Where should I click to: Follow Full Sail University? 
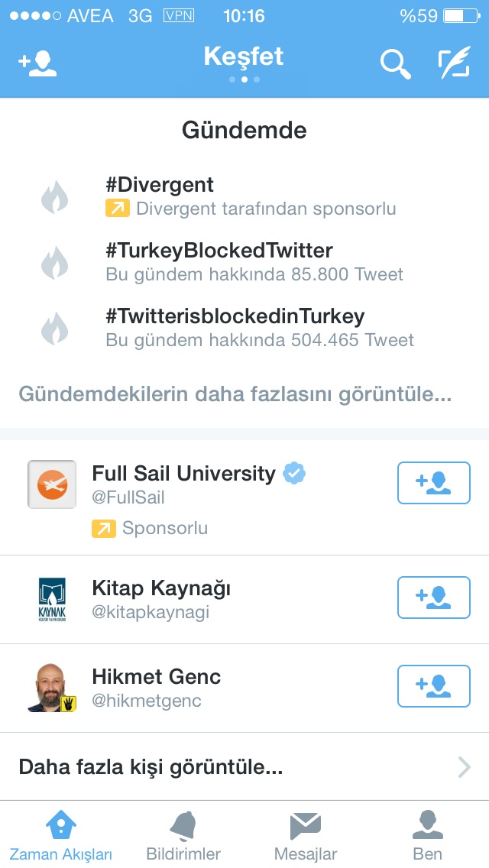pyautogui.click(x=433, y=483)
